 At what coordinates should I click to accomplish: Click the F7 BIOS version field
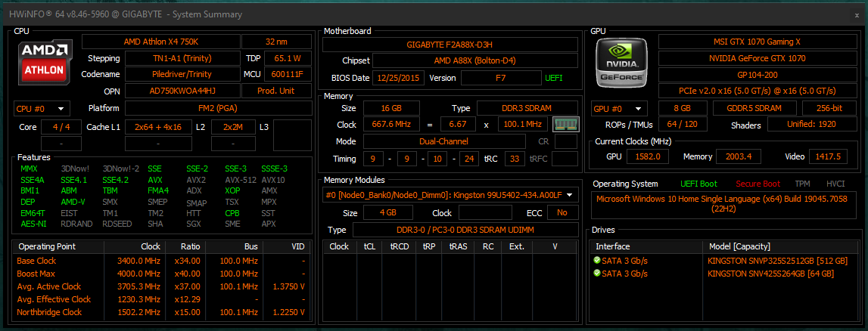500,78
